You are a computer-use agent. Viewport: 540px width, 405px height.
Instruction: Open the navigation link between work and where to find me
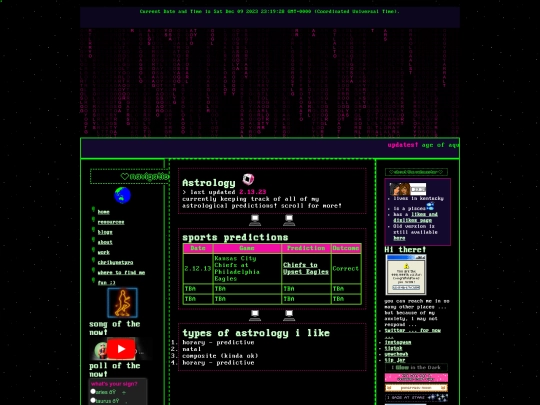click(115, 262)
